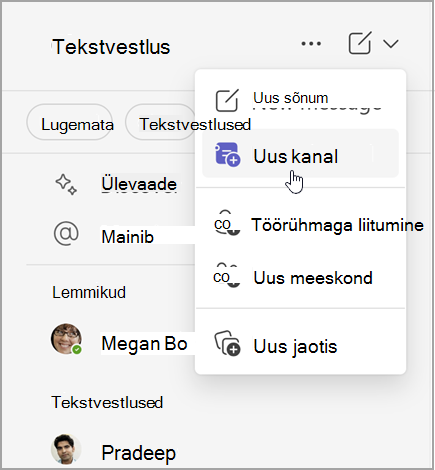
Task: Click the Uus sõnum compose icon
Action: tap(227, 100)
